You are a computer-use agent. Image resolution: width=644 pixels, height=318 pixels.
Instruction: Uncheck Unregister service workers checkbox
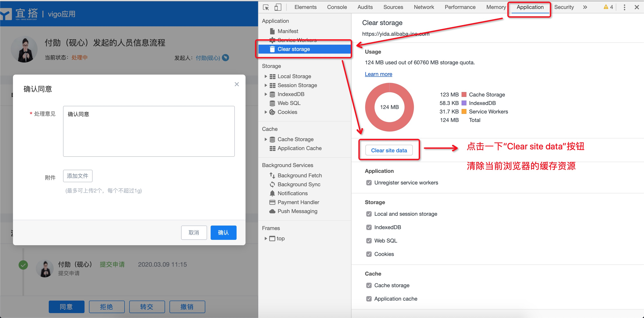coord(369,183)
